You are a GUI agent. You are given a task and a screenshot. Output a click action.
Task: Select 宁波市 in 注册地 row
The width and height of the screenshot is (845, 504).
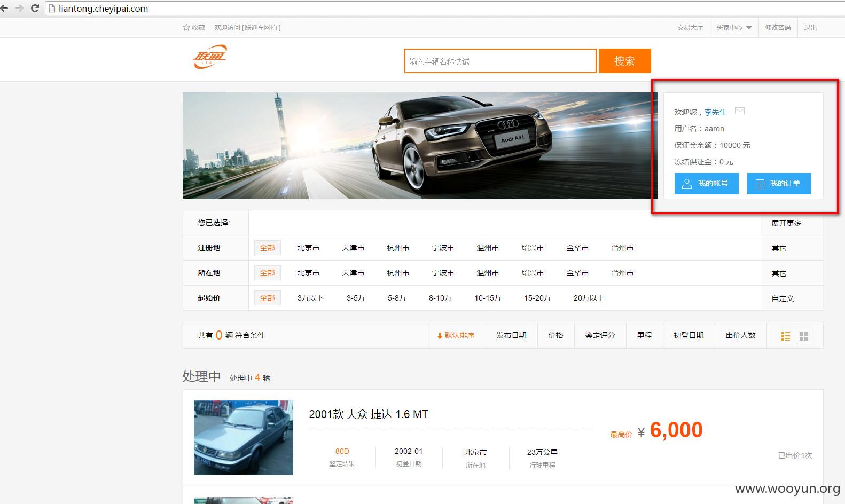point(443,248)
